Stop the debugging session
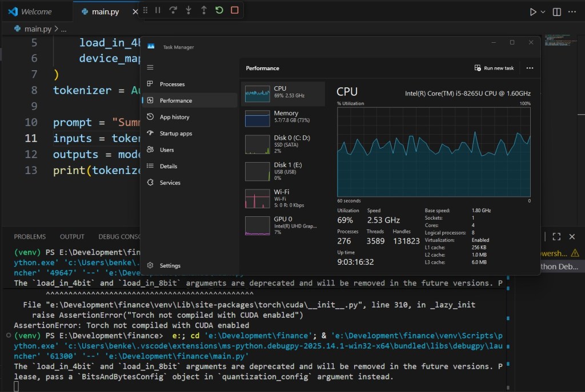585x392 pixels. tap(235, 10)
